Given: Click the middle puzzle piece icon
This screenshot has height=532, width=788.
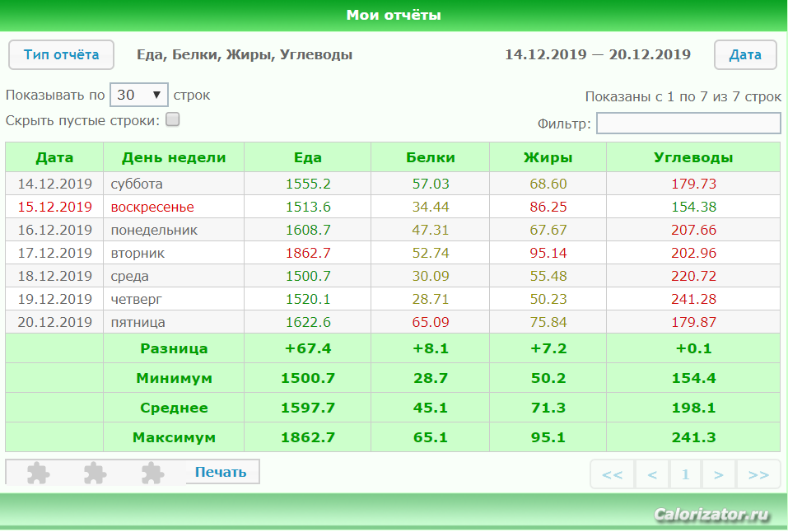Looking at the screenshot, I should tap(96, 473).
